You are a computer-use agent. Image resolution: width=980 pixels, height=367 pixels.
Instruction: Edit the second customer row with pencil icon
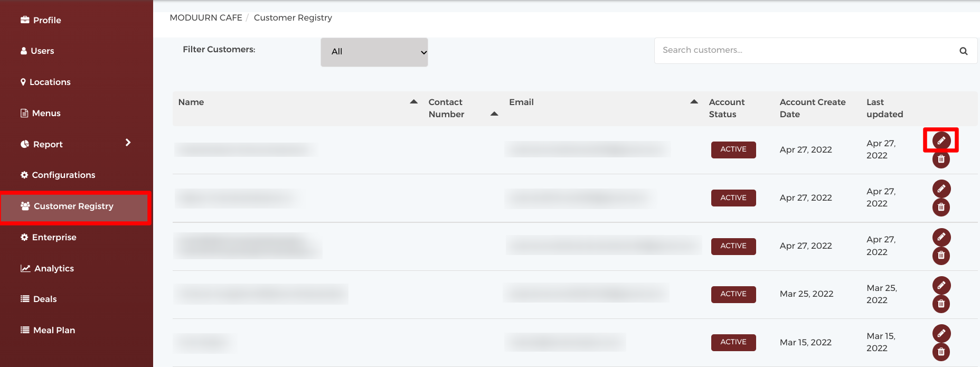[x=941, y=189]
